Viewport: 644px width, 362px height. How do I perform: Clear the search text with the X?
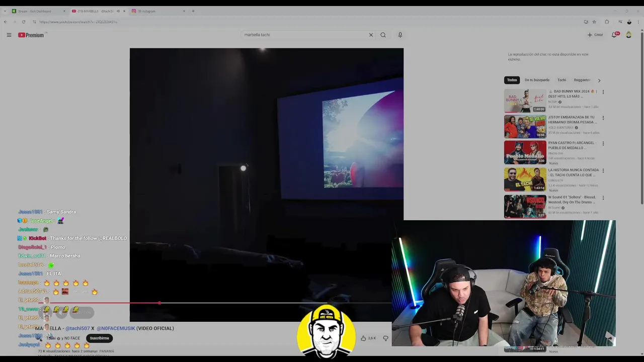(371, 35)
